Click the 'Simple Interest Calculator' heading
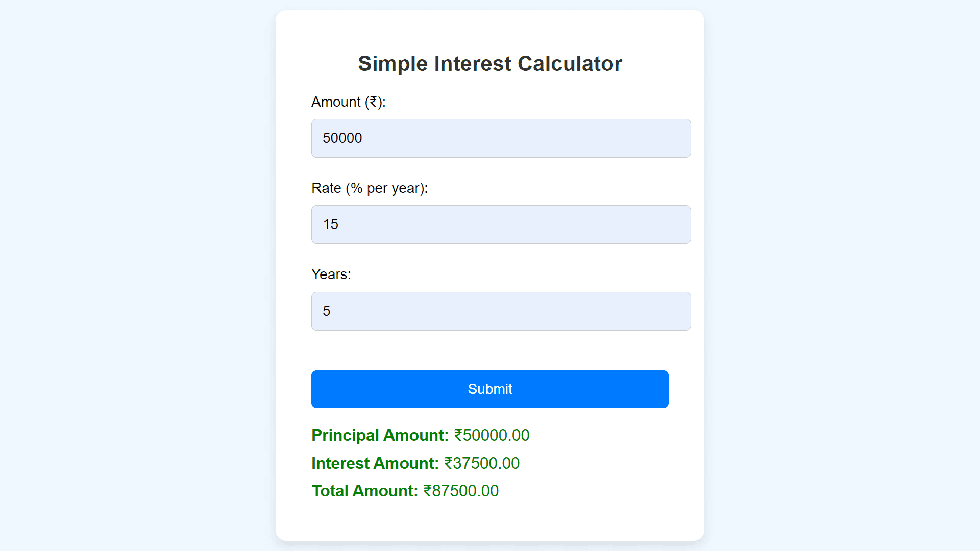The height and width of the screenshot is (551, 980). point(490,64)
